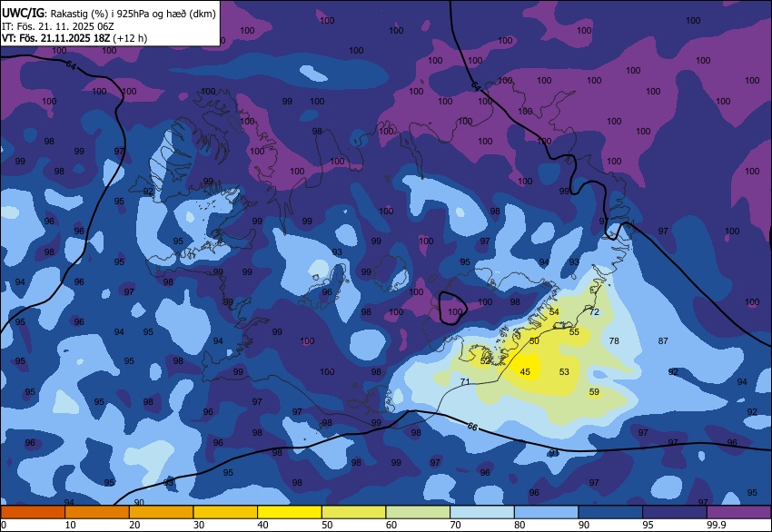772x532 pixels.
Task: Click the legend tick label '70'
Action: pyautogui.click(x=455, y=525)
